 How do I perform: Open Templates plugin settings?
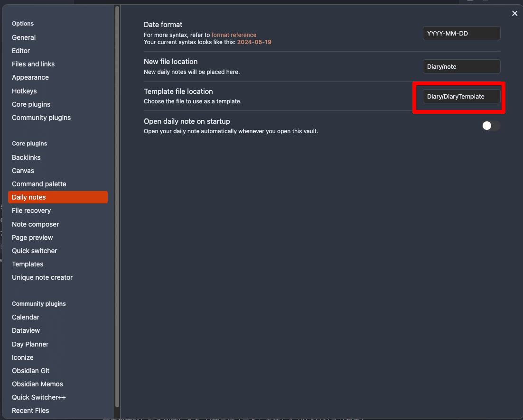point(28,264)
